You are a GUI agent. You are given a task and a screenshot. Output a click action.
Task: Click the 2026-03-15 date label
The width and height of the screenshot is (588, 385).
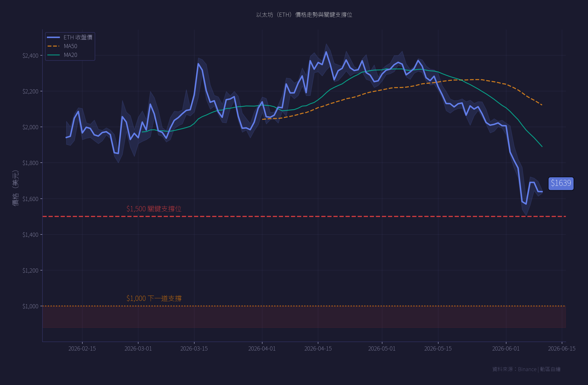click(194, 348)
